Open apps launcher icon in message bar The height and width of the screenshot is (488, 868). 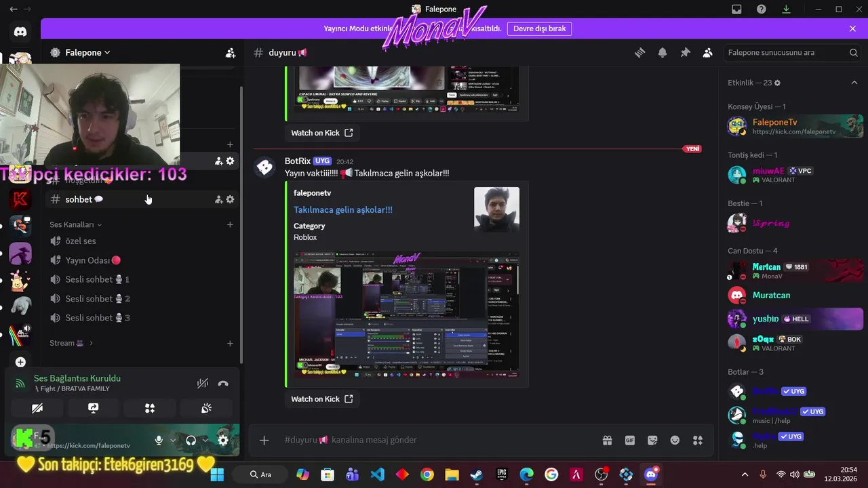click(x=698, y=441)
